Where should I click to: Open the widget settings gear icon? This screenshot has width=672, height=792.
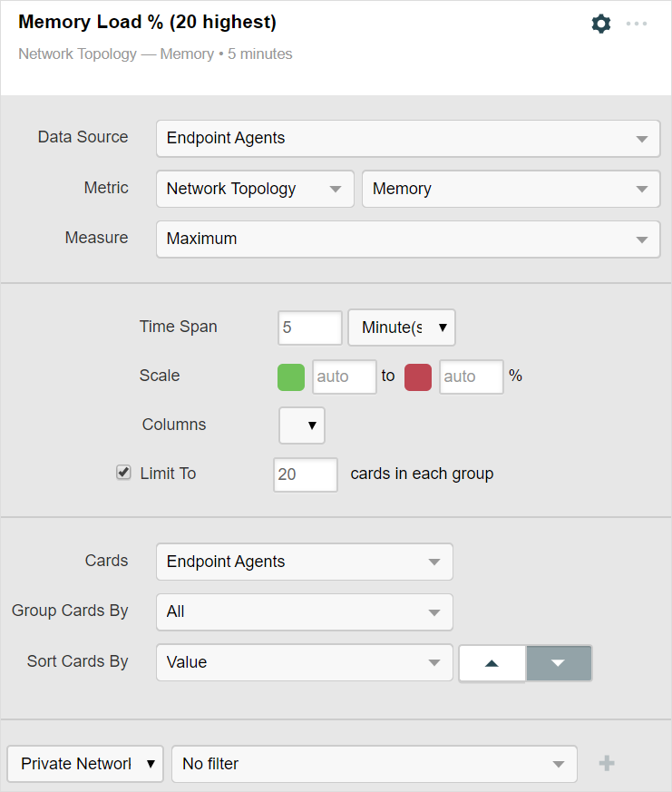[600, 24]
